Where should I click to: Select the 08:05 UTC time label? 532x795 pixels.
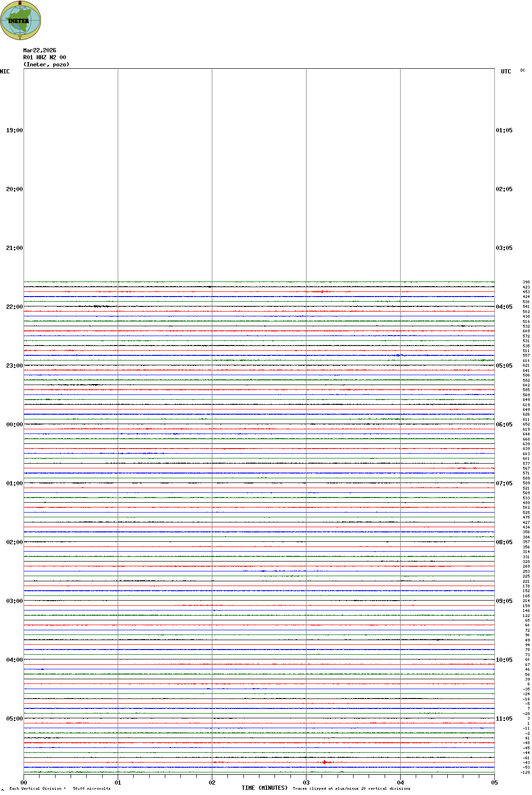[x=504, y=542]
